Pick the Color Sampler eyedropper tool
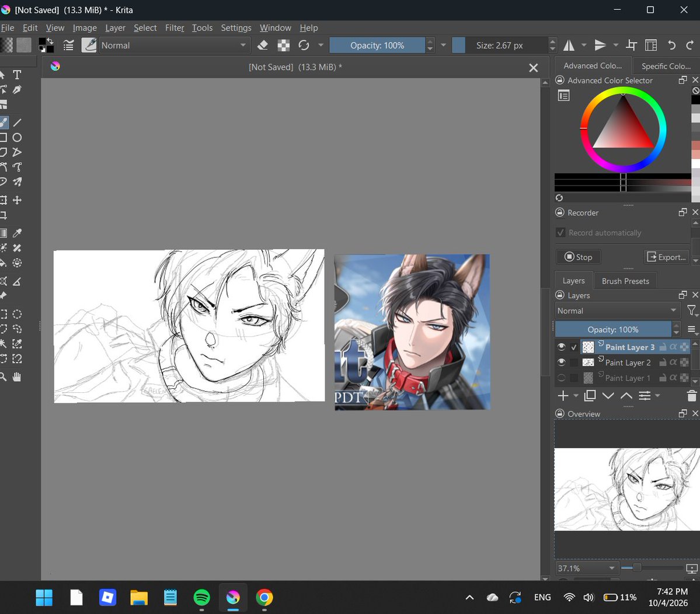700x614 pixels. (17, 233)
